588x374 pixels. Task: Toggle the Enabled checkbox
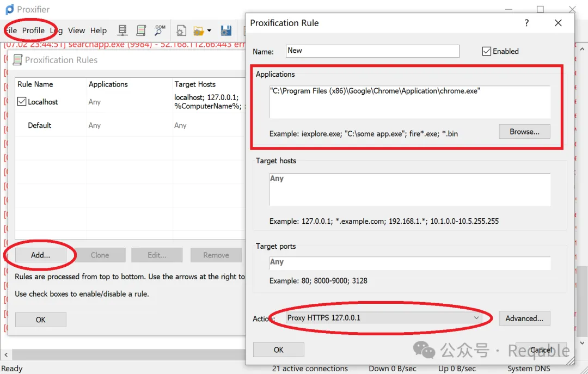(x=486, y=51)
